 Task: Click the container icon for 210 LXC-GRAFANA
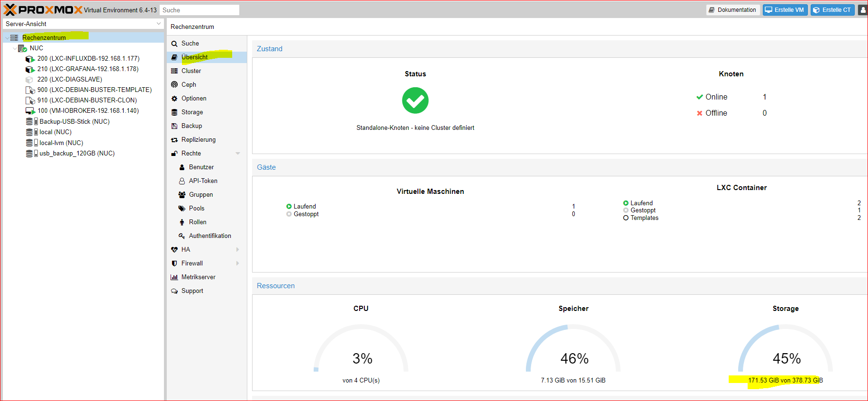[30, 69]
